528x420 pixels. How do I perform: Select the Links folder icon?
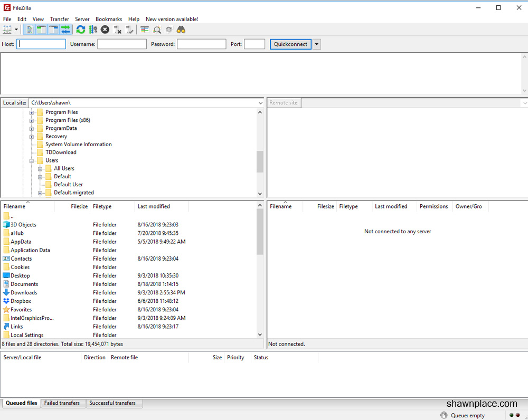[6, 327]
